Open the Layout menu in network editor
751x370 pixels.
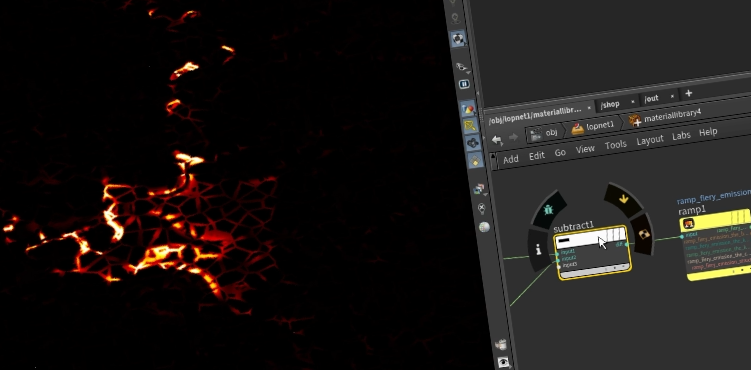649,140
